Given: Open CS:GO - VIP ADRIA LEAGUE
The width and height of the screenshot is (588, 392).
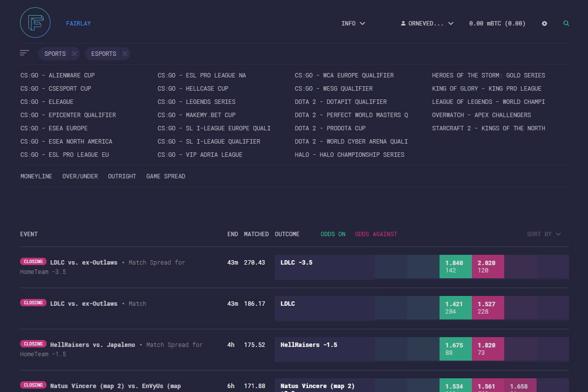Looking at the screenshot, I should coord(200,155).
